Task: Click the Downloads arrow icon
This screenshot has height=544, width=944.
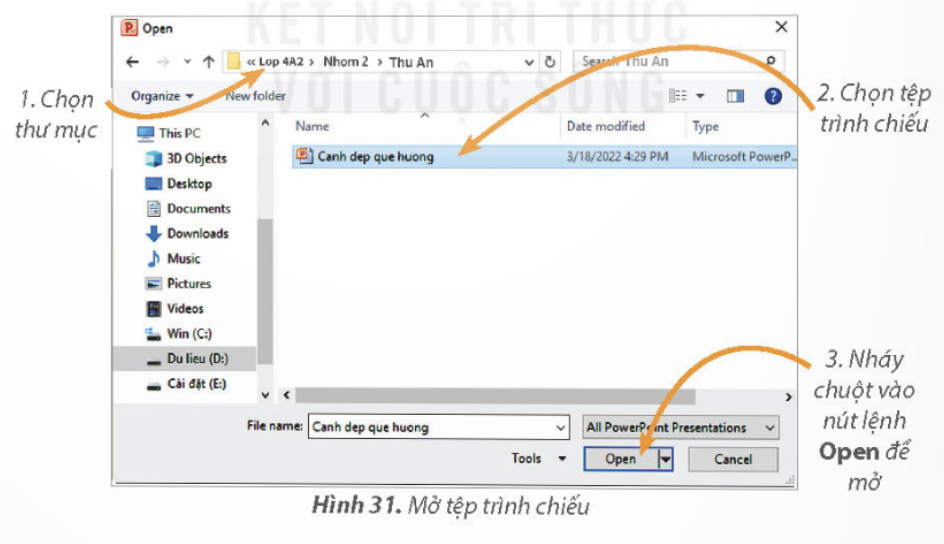Action: (x=154, y=233)
